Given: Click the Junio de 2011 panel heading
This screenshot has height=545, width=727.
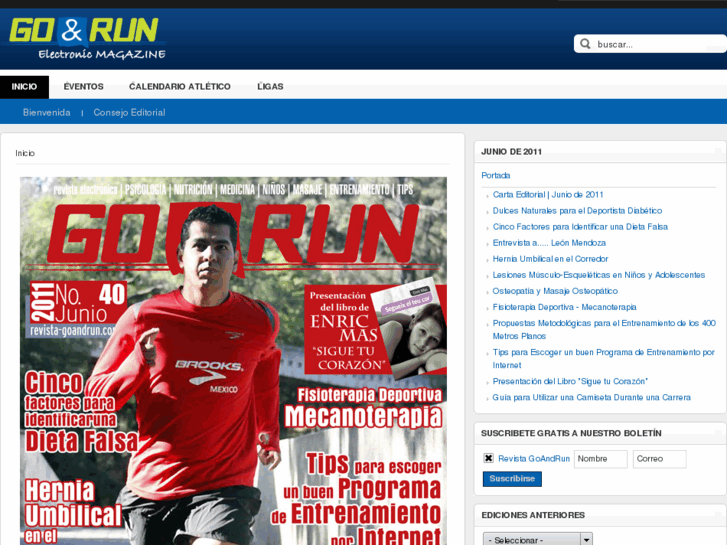Looking at the screenshot, I should click(511, 152).
